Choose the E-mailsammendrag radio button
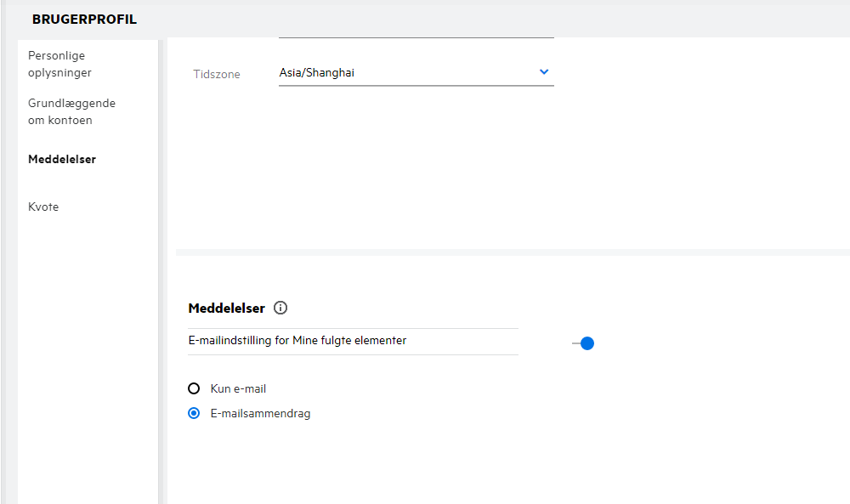 (194, 414)
